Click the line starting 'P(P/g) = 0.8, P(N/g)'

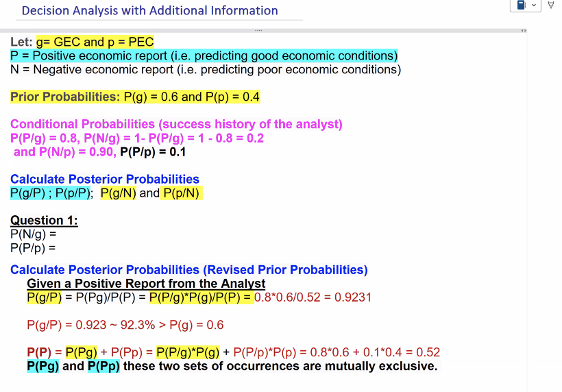click(137, 138)
